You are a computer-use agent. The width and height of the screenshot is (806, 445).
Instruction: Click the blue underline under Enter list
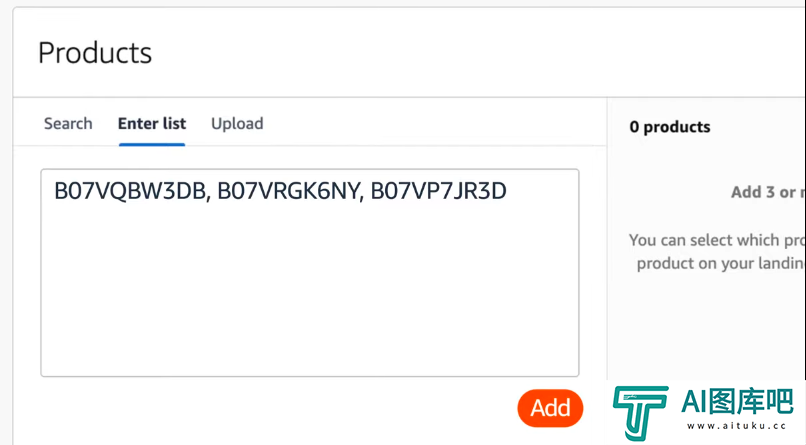pyautogui.click(x=152, y=144)
